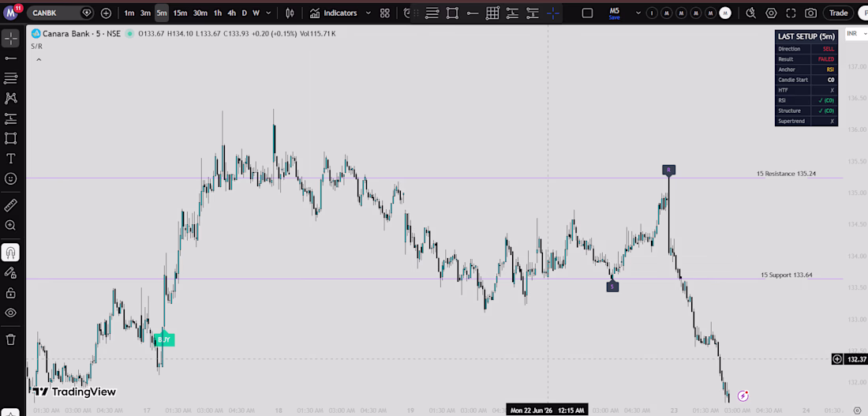The image size is (868, 416).
Task: Open the Indicators dialog
Action: tap(333, 13)
